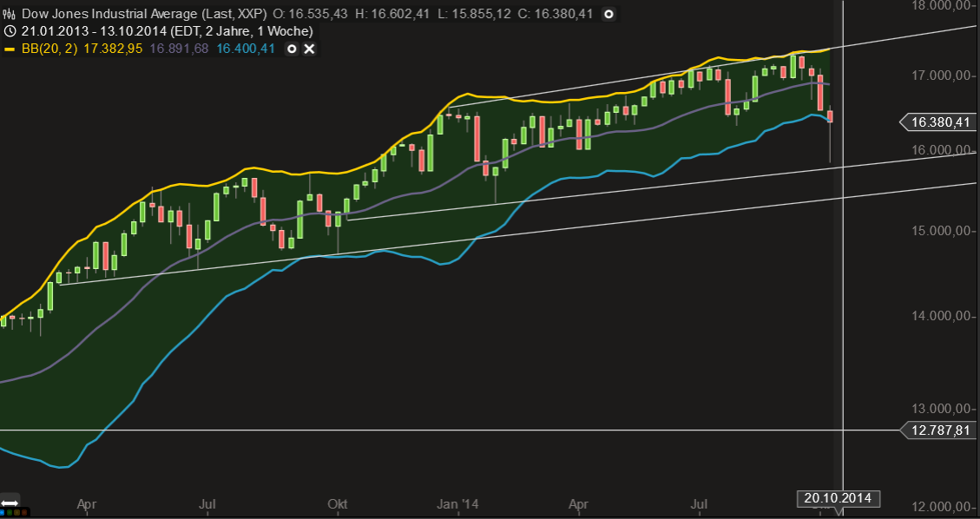Click the low value 'L: 15.855,12'
The height and width of the screenshot is (519, 980).
click(474, 13)
